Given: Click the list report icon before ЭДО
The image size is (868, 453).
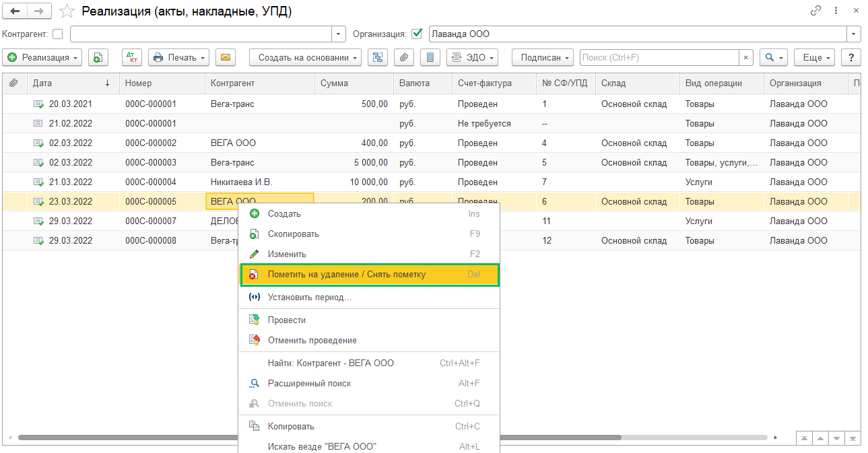Looking at the screenshot, I should pos(430,57).
